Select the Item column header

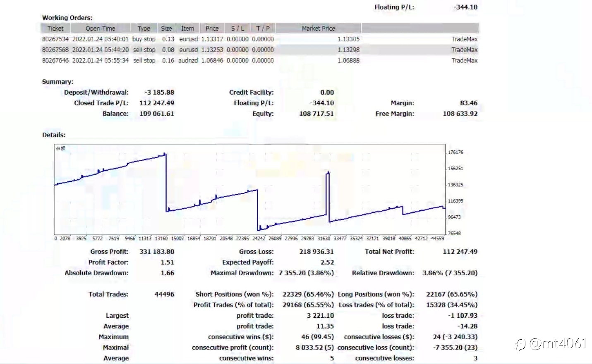tap(187, 29)
